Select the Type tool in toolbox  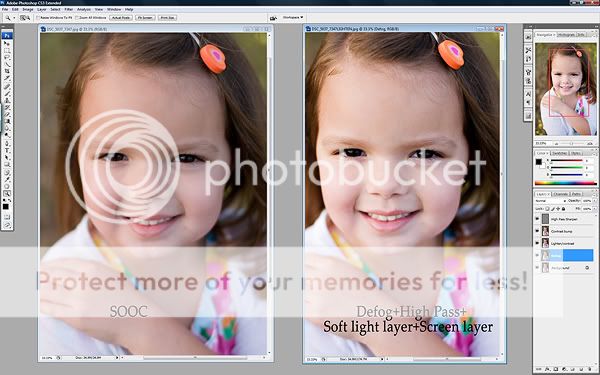(7, 150)
